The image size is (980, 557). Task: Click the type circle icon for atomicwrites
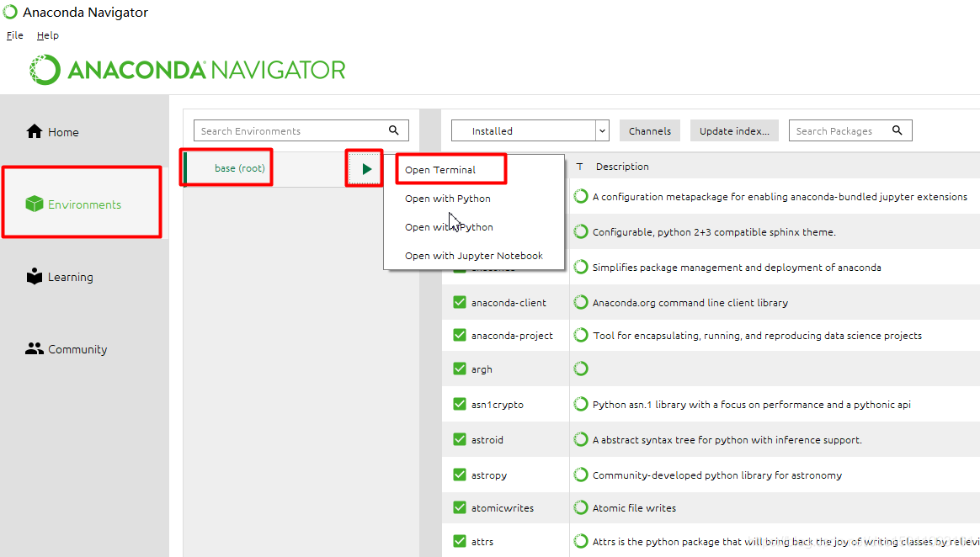(x=581, y=507)
